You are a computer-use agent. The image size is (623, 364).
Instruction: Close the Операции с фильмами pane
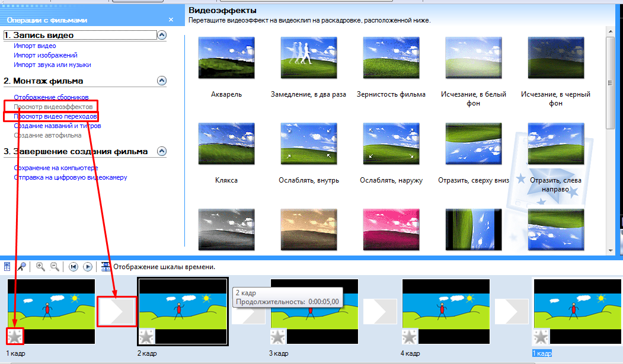(x=171, y=20)
